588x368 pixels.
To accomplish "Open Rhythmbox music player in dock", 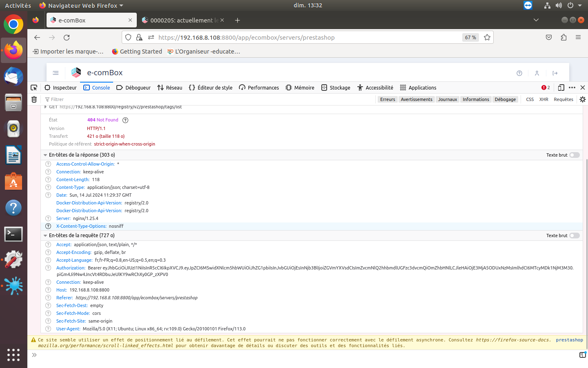I will tap(13, 129).
